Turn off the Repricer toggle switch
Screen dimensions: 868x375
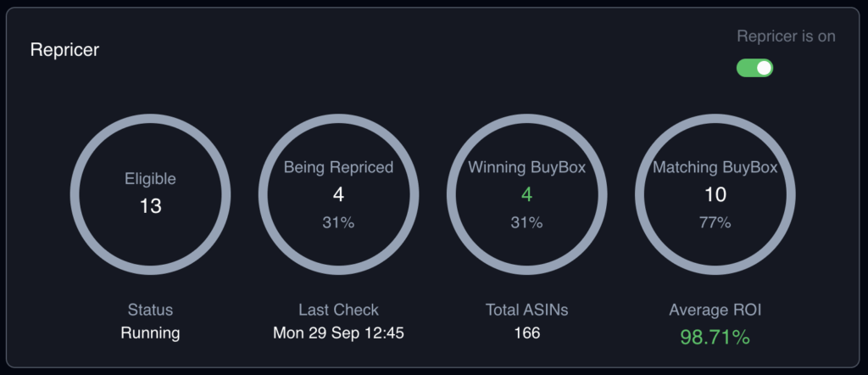click(x=754, y=68)
